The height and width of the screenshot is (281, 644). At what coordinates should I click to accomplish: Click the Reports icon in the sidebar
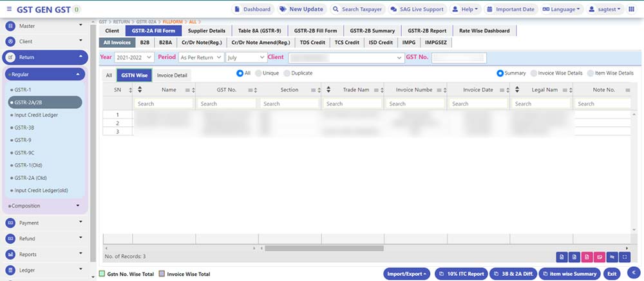(12, 255)
